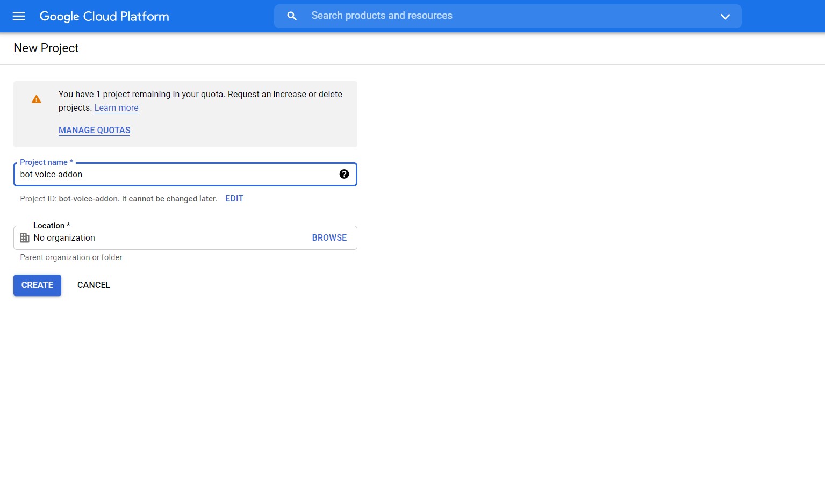
Task: Click the search magnifier icon
Action: click(292, 16)
